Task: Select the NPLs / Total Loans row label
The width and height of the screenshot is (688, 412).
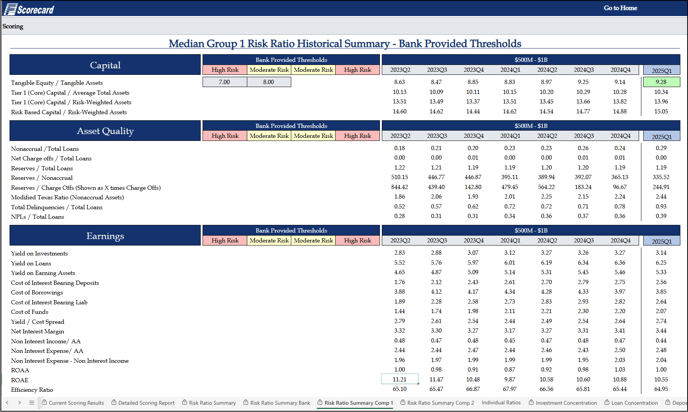Action: point(37,217)
